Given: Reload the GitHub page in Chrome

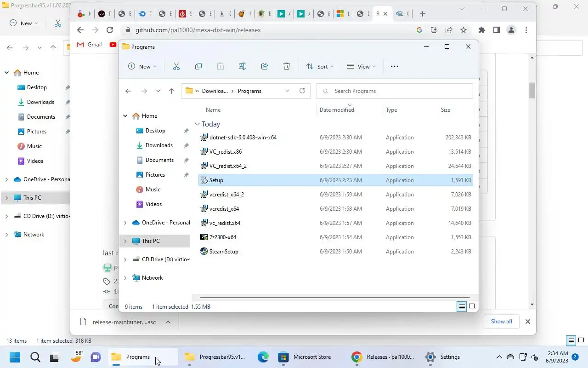Looking at the screenshot, I should 110,30.
